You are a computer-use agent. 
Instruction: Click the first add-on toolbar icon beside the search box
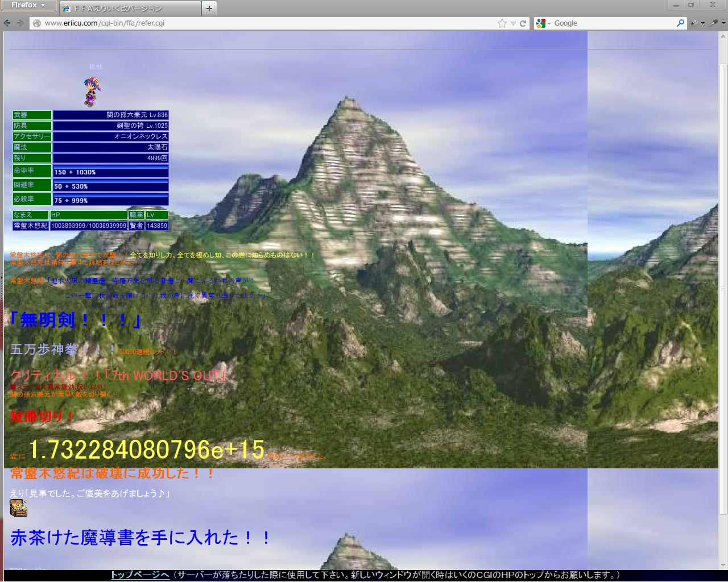tap(694, 23)
